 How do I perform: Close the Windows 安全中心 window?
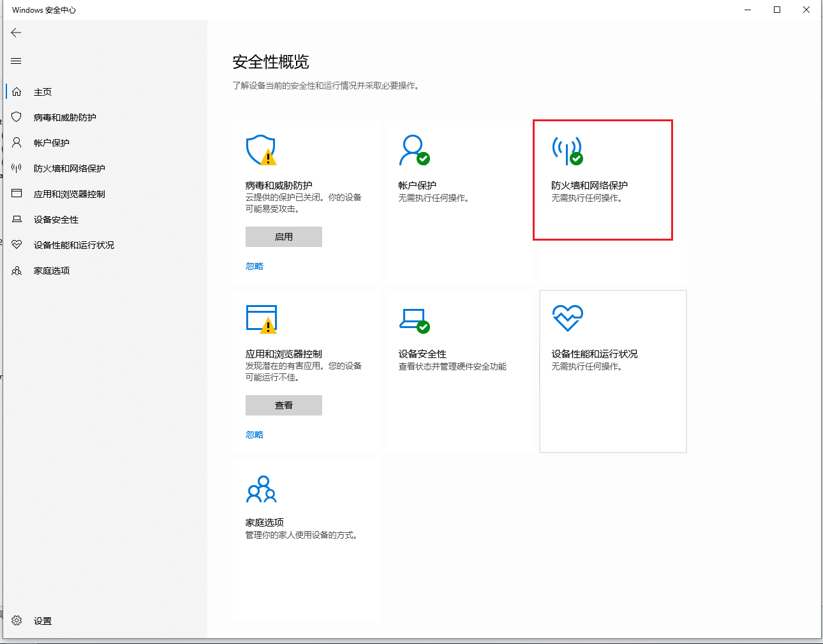(x=806, y=10)
